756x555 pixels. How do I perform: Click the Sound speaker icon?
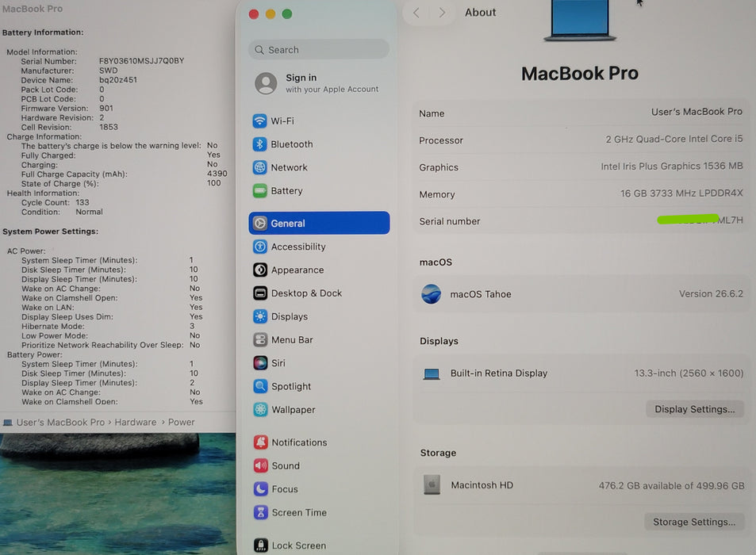pyautogui.click(x=260, y=465)
